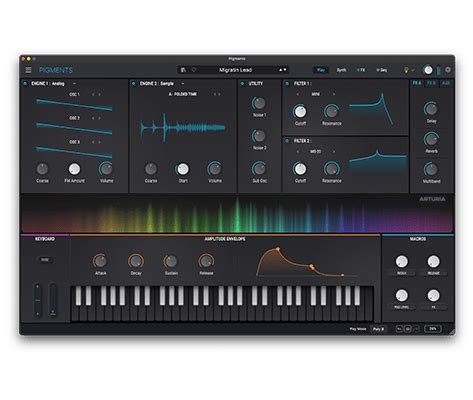This screenshot has width=473, height=400.
Task: Click the Sub Osc knob
Action: [x=259, y=169]
